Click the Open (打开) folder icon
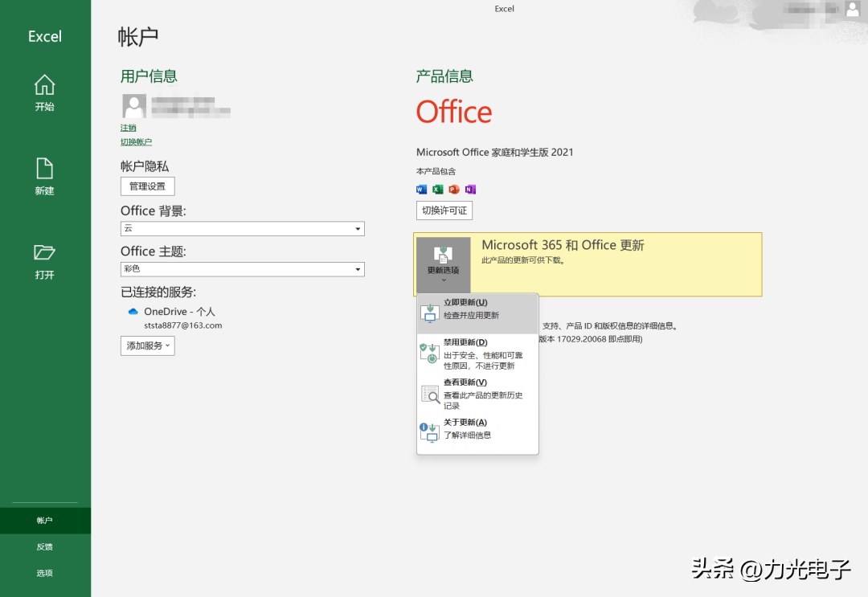 coord(44,253)
